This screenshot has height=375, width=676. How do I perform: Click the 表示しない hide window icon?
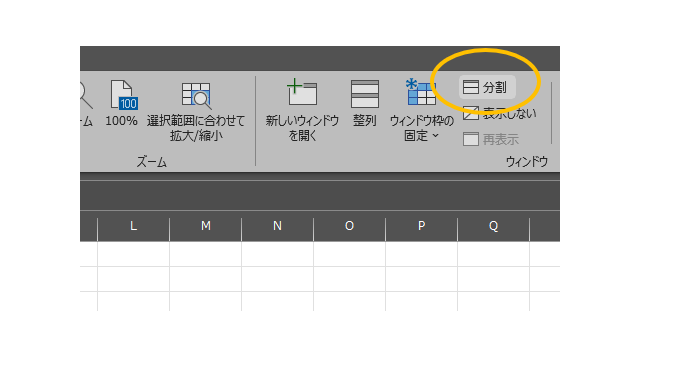471,113
